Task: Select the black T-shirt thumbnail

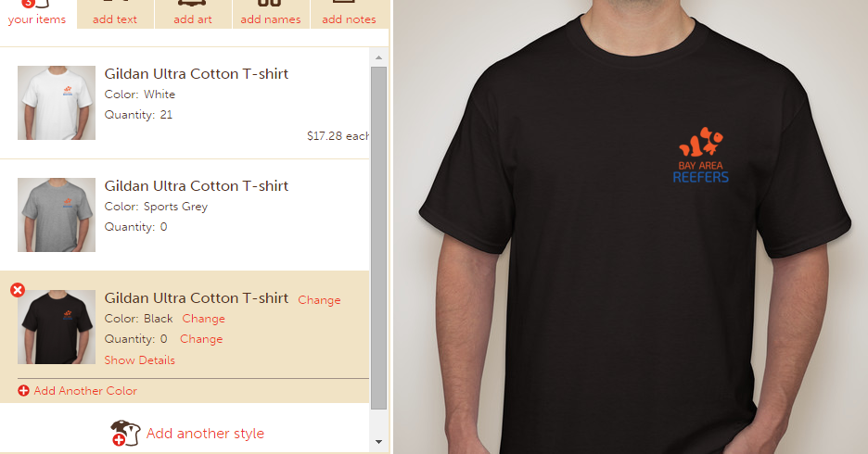Action: 57,327
